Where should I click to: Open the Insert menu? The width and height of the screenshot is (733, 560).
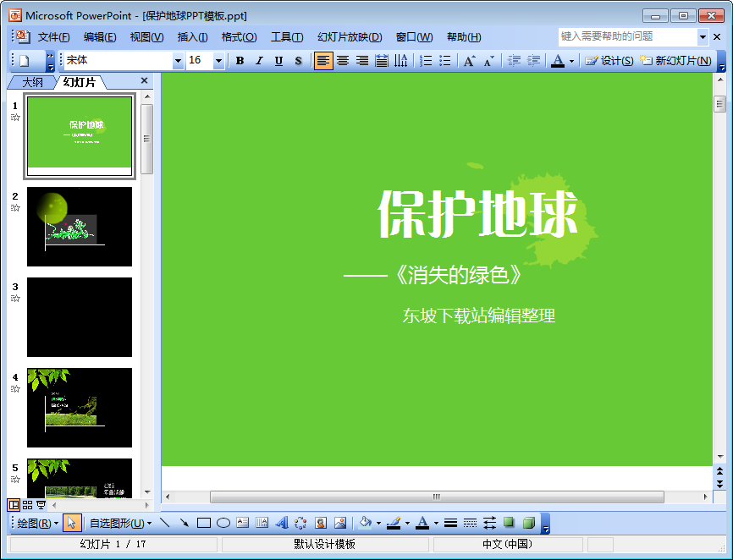(x=192, y=37)
